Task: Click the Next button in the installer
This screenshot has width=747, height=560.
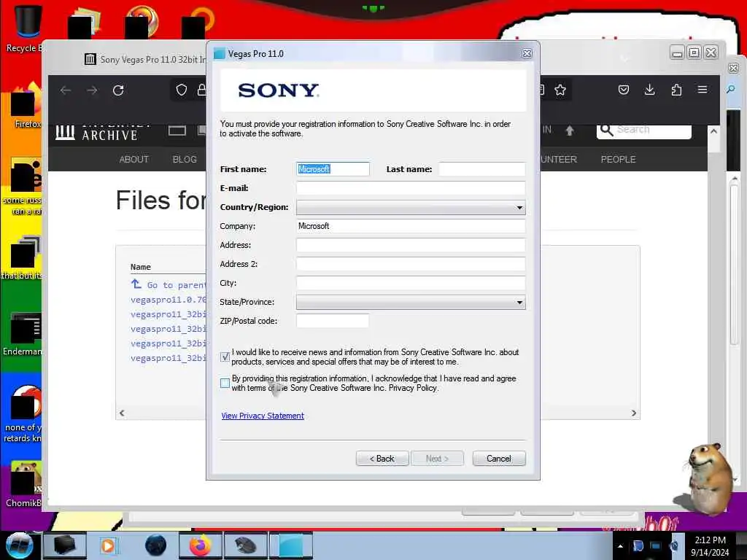Action: [438, 459]
